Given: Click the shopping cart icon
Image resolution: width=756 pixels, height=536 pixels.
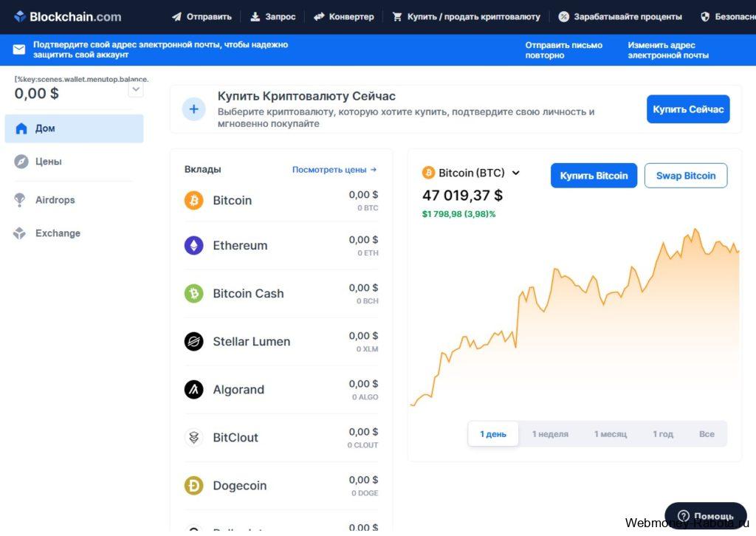Looking at the screenshot, I should pyautogui.click(x=397, y=17).
